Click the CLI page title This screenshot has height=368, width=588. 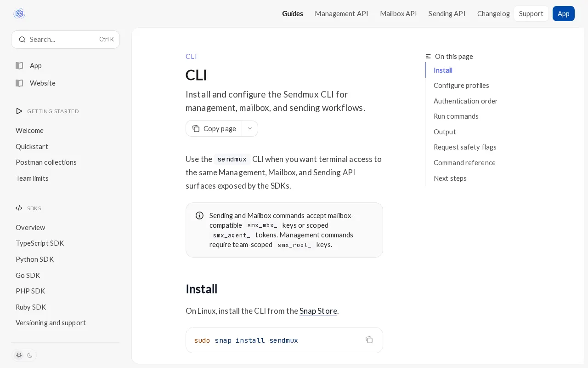click(196, 75)
